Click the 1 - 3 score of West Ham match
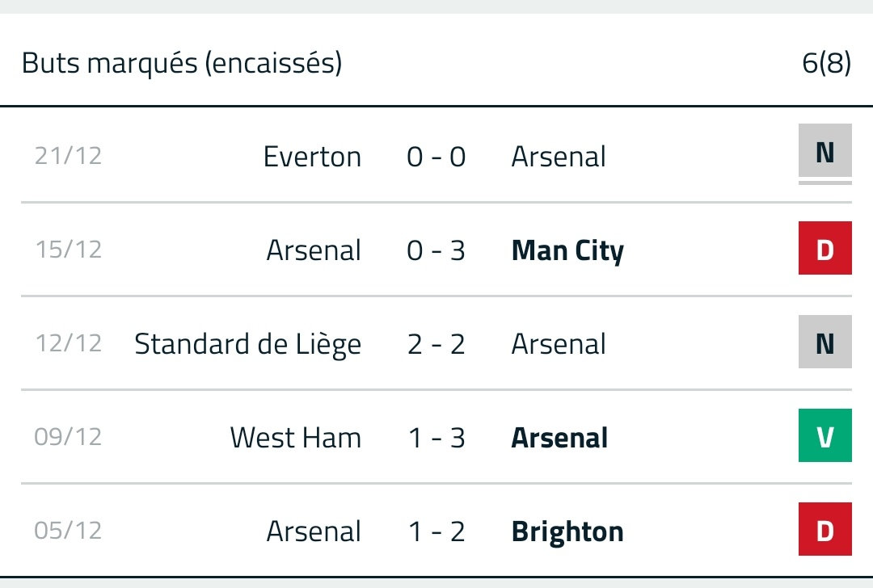 (436, 438)
